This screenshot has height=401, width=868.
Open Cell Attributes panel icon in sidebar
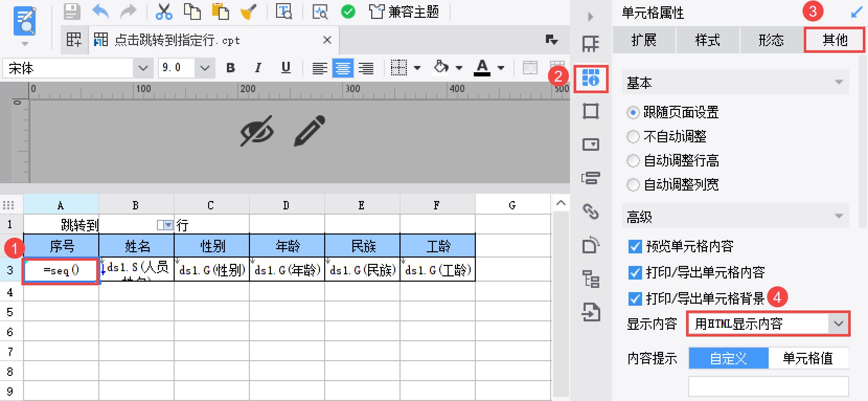pos(591,79)
